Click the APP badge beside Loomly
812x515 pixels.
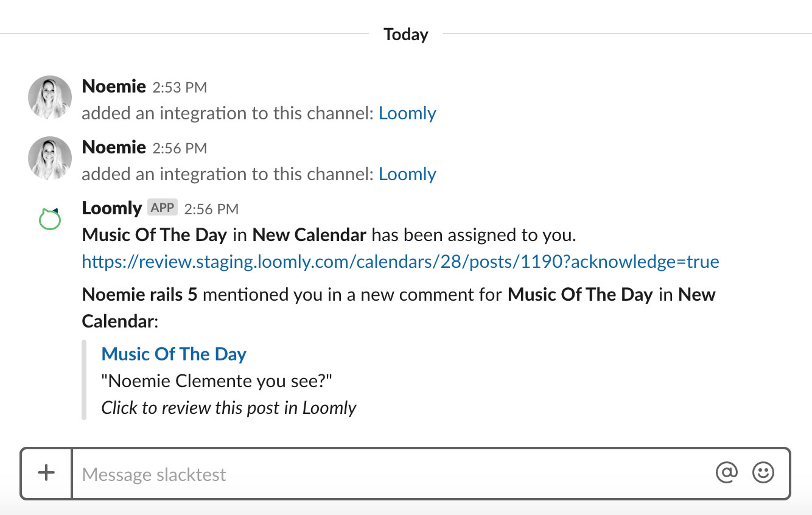162,208
